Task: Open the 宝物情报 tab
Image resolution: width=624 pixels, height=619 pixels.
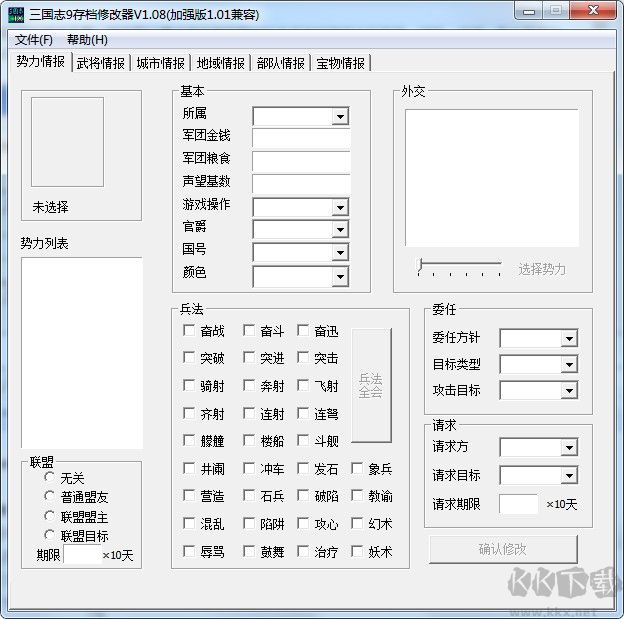Action: [x=341, y=63]
